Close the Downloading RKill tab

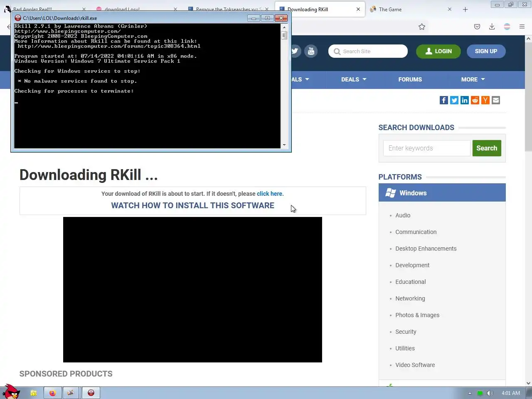pos(358,9)
